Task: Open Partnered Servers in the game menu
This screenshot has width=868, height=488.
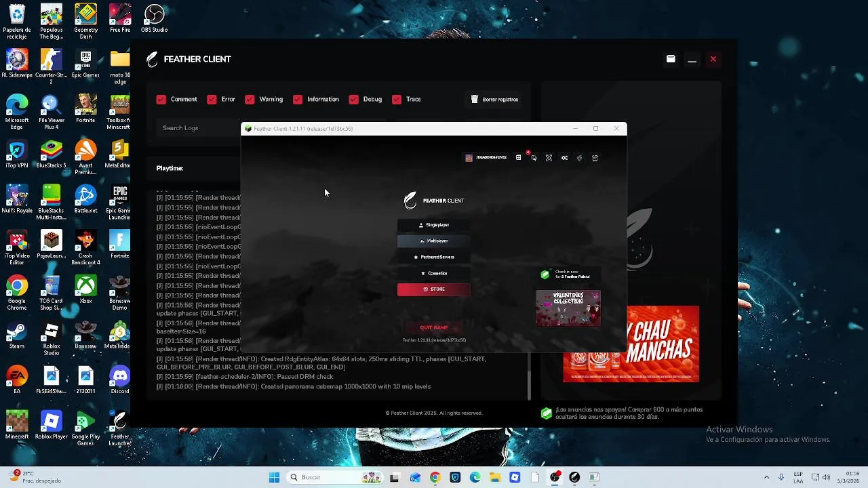Action: click(x=433, y=257)
